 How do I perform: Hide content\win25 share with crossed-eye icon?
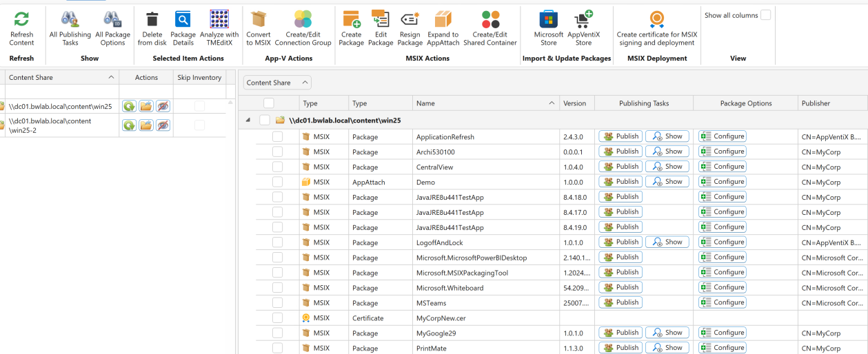pyautogui.click(x=163, y=106)
